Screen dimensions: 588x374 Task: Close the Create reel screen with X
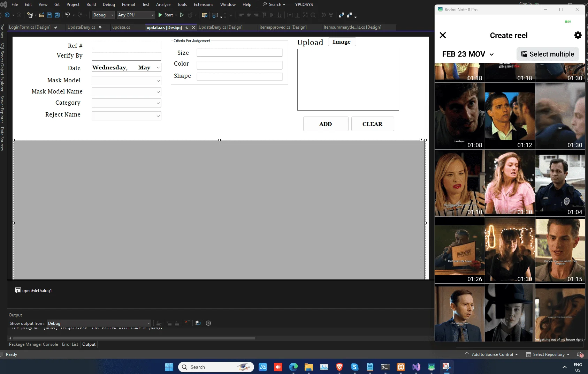click(x=443, y=35)
